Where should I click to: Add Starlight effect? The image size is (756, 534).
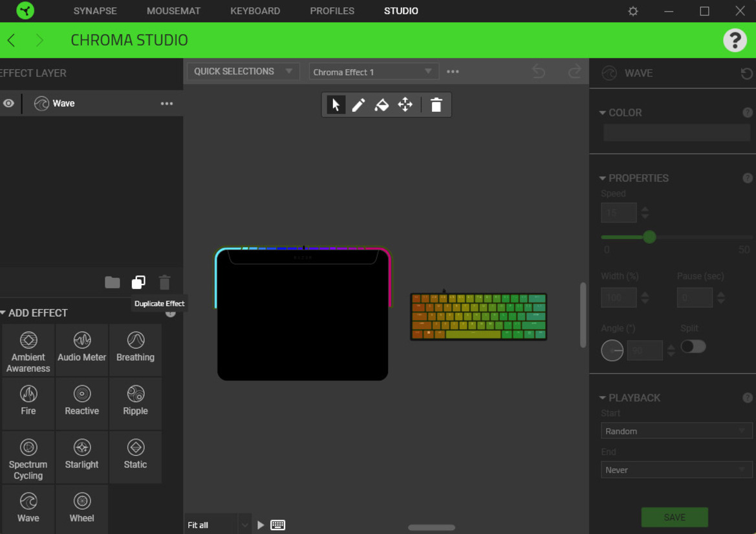pos(82,458)
